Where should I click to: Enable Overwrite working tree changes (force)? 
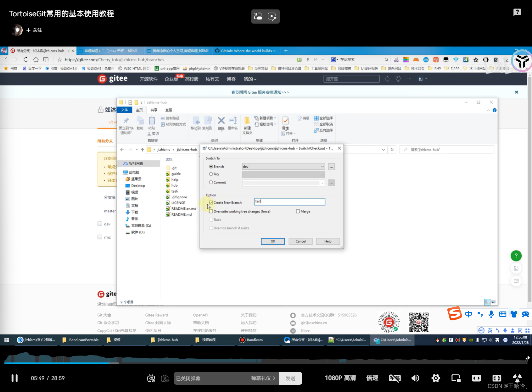tap(211, 212)
